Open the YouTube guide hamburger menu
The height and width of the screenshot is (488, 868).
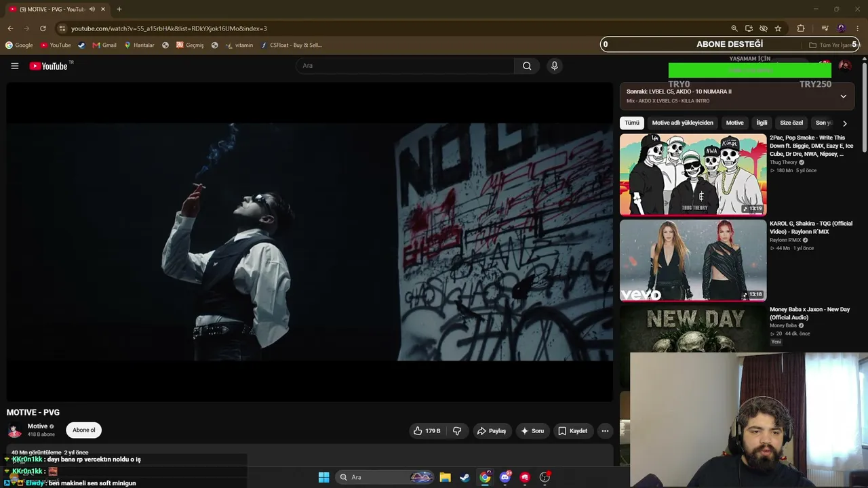pyautogui.click(x=14, y=66)
